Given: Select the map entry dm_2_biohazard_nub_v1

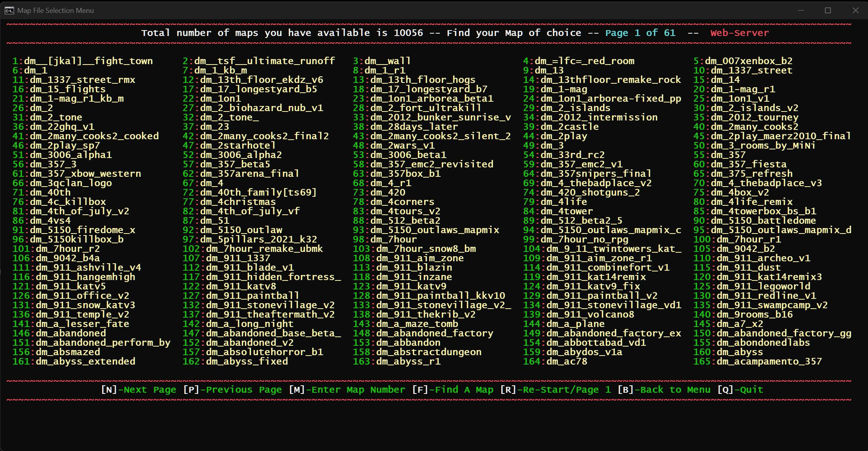Looking at the screenshot, I should 261,108.
